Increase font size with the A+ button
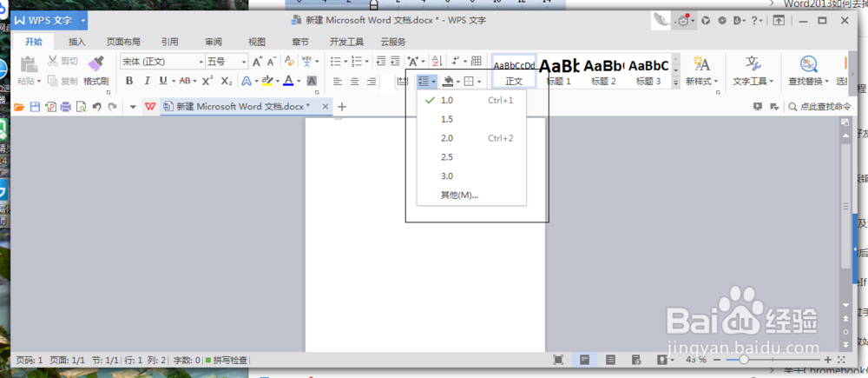This screenshot has width=868, height=378. [258, 61]
